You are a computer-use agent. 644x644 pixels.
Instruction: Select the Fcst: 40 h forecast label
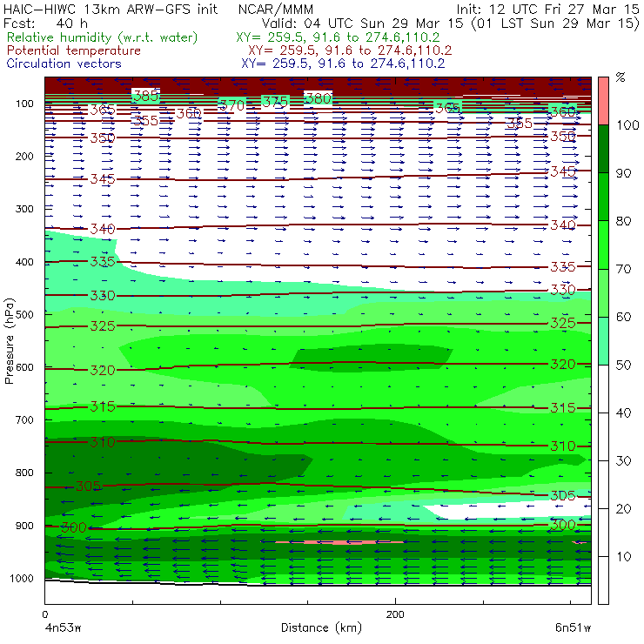[x=45, y=23]
